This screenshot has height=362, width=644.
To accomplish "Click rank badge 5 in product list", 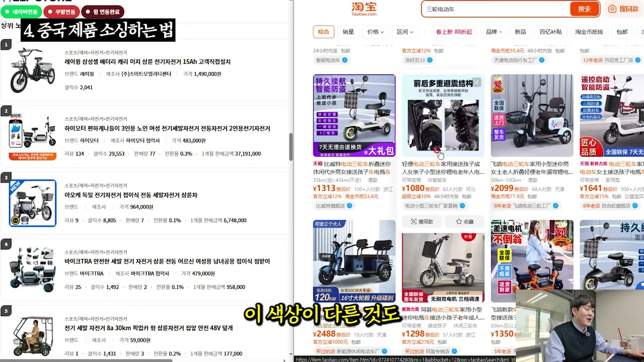I will tap(6, 311).
